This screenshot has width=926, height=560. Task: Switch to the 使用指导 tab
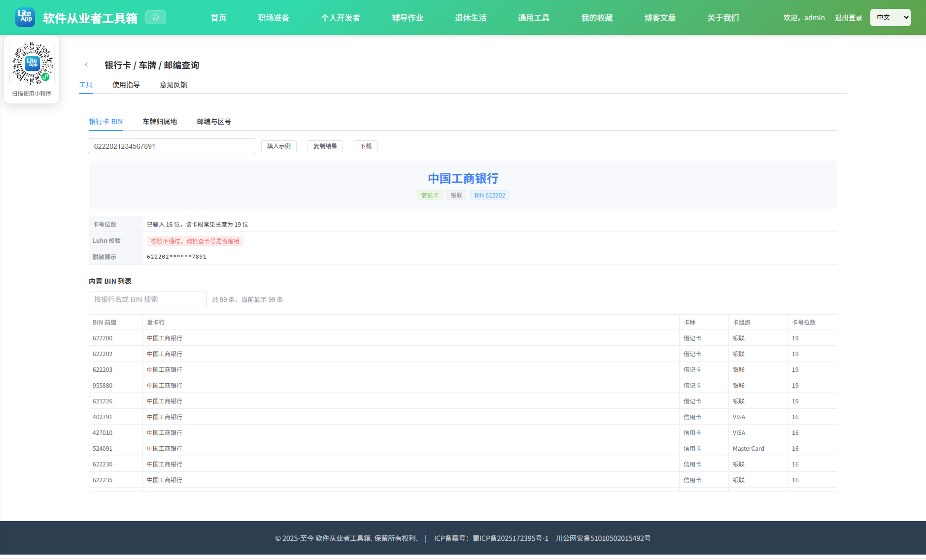126,85
